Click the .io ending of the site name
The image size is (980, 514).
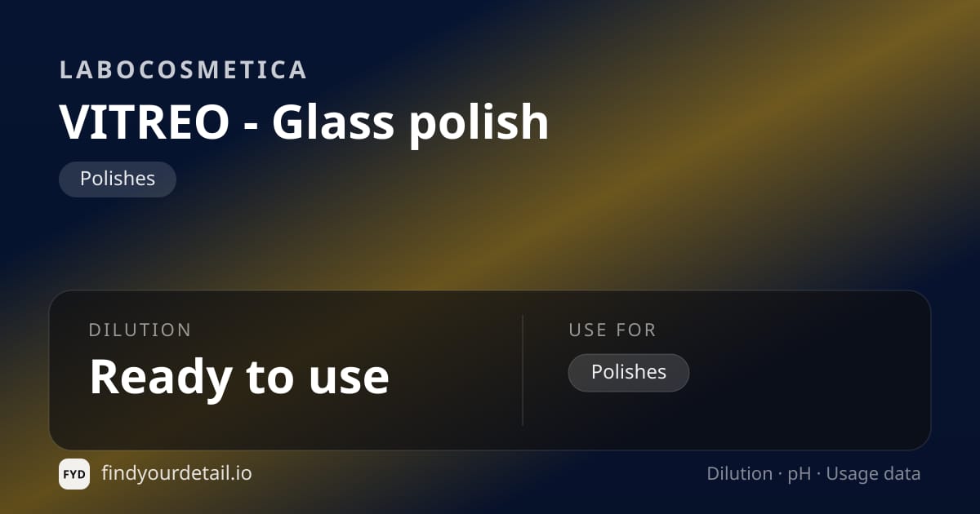(x=239, y=473)
